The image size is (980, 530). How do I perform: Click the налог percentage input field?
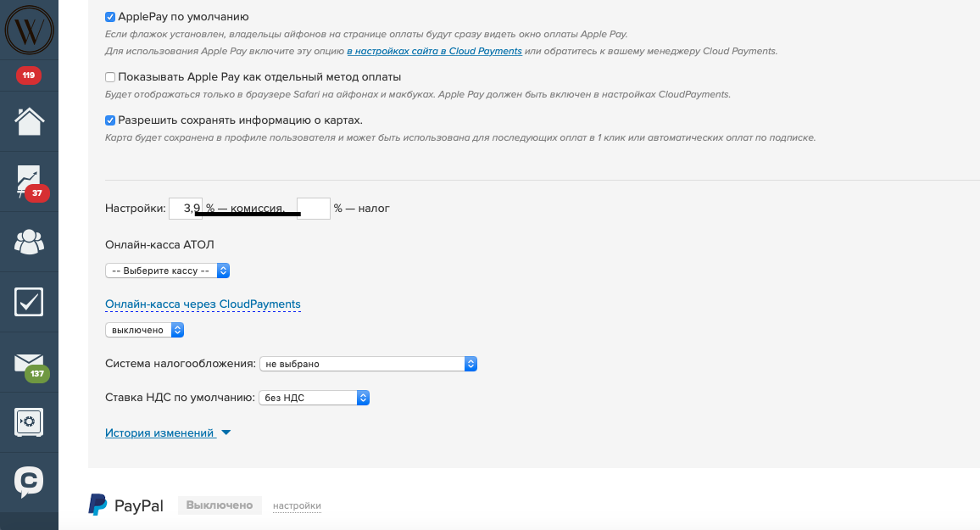pos(313,209)
